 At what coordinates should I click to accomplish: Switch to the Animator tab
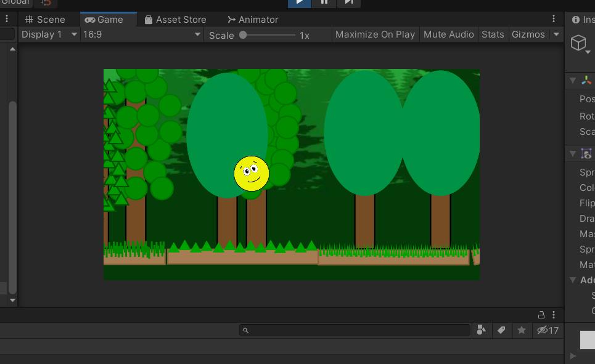pos(253,20)
